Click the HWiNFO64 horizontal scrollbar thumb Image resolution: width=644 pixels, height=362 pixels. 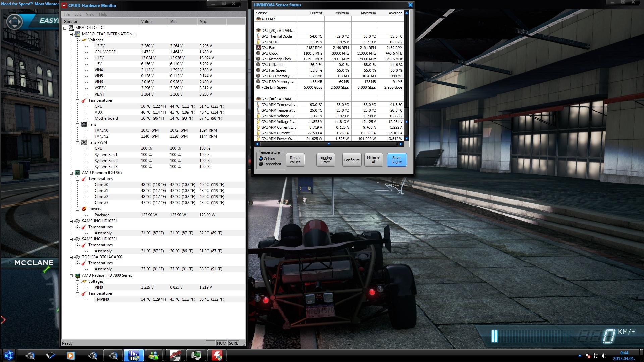point(329,144)
